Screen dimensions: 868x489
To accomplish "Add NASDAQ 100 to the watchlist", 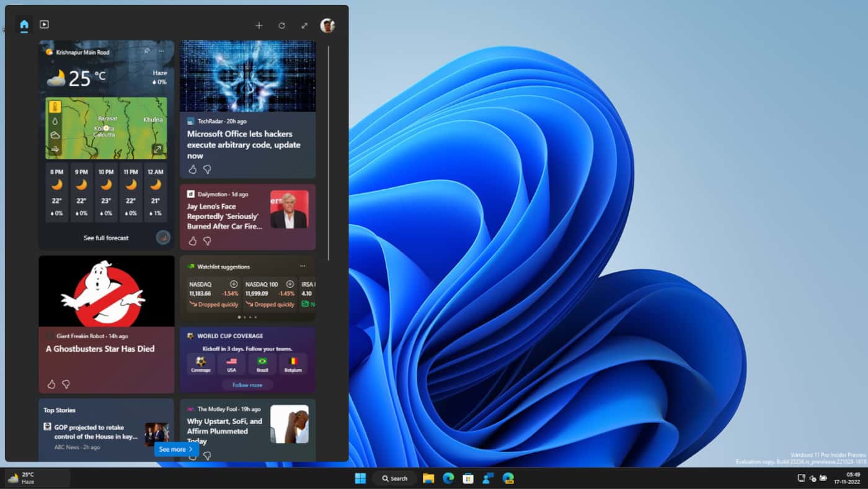I will pyautogui.click(x=290, y=284).
